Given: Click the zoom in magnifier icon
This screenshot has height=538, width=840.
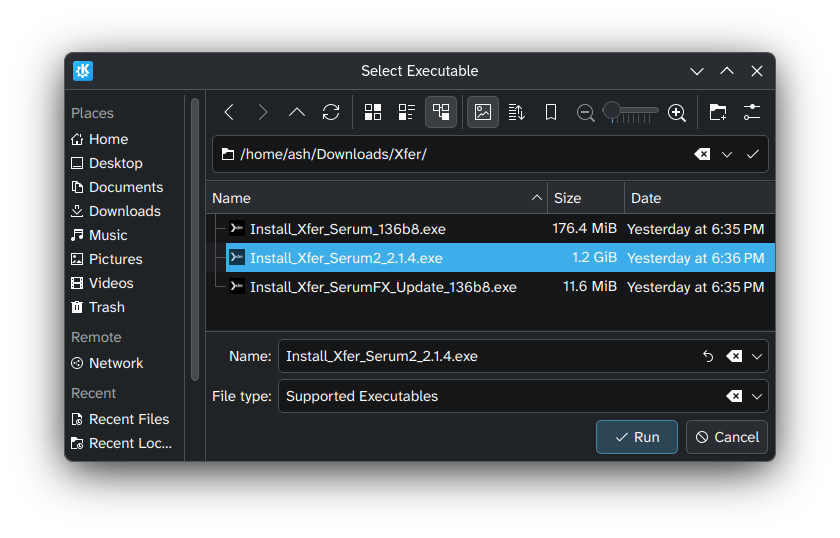Looking at the screenshot, I should pyautogui.click(x=677, y=113).
